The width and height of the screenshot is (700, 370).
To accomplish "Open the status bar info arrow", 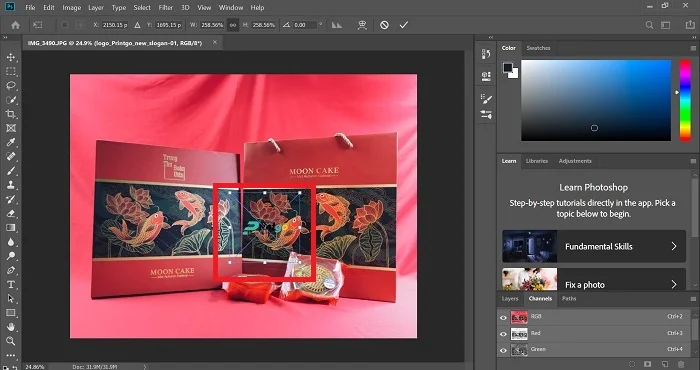I will (x=144, y=367).
